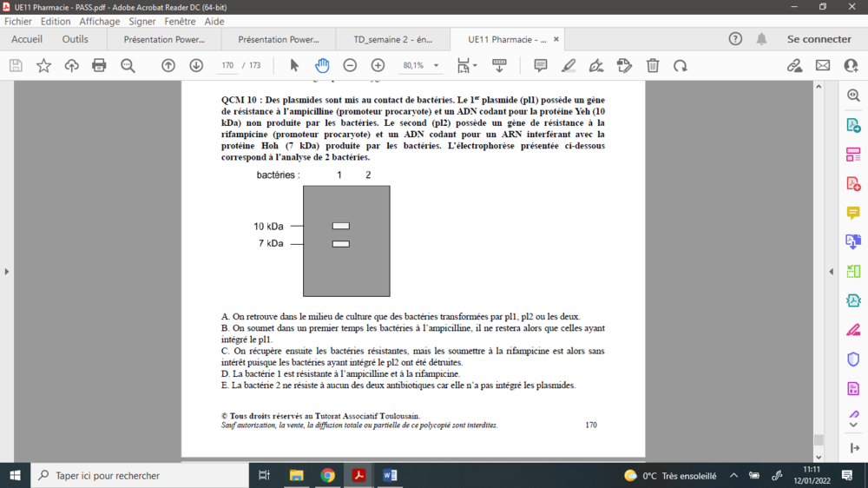Open help question mark icon
Screen dimensions: 868x488
(735, 39)
